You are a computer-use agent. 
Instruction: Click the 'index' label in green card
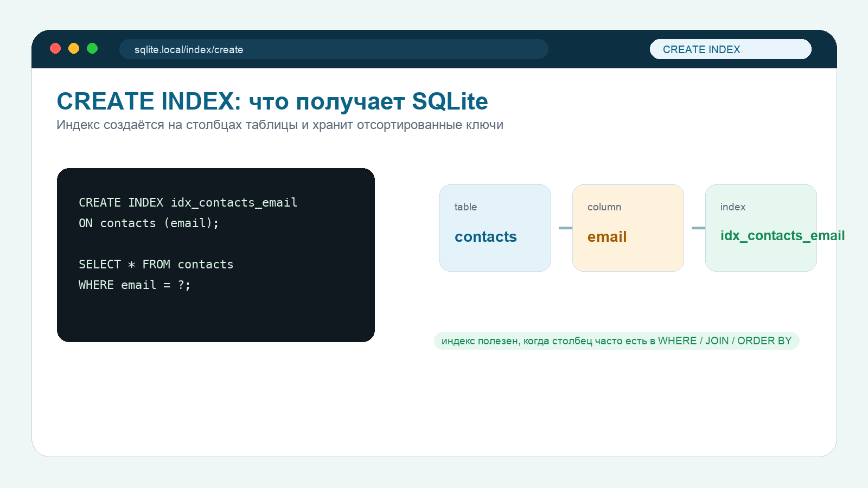(733, 207)
